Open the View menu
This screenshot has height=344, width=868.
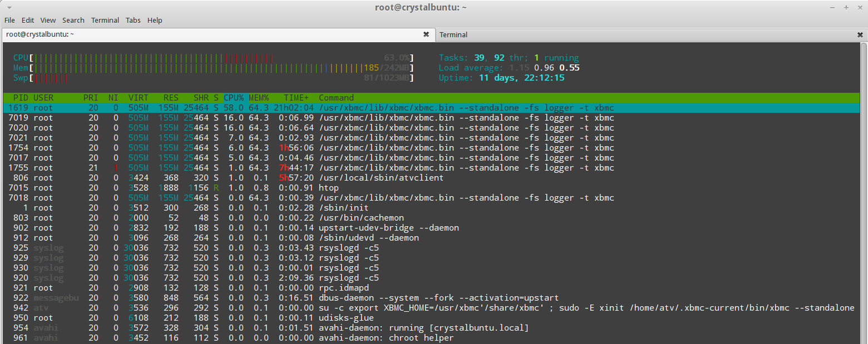[48, 20]
